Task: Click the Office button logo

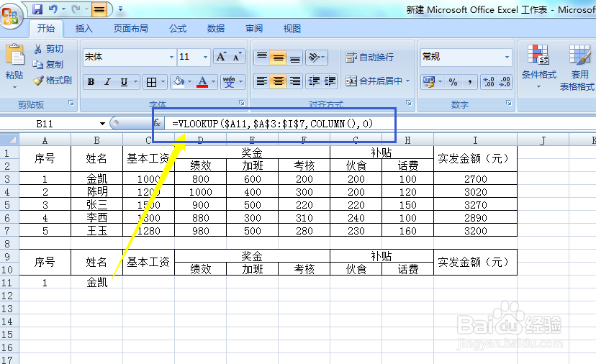Action: tap(10, 16)
